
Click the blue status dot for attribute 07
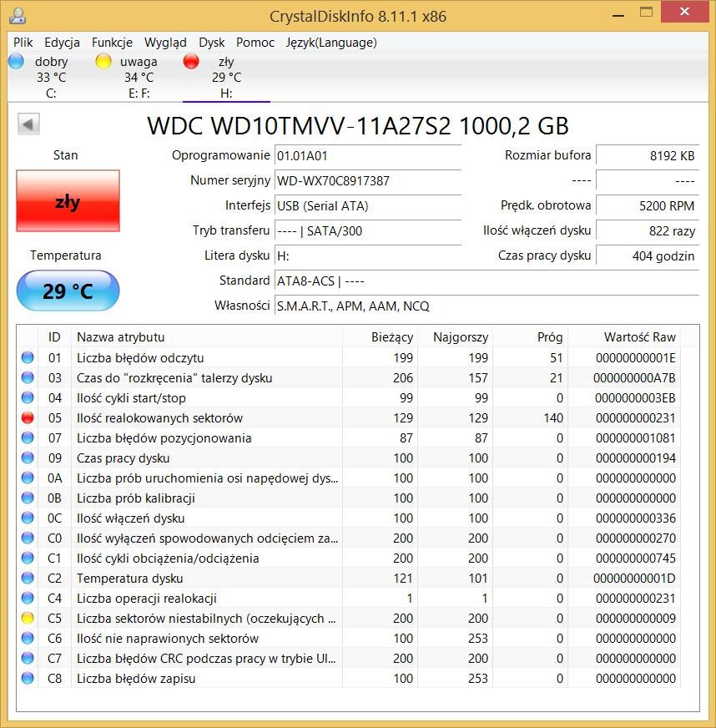[x=28, y=437]
